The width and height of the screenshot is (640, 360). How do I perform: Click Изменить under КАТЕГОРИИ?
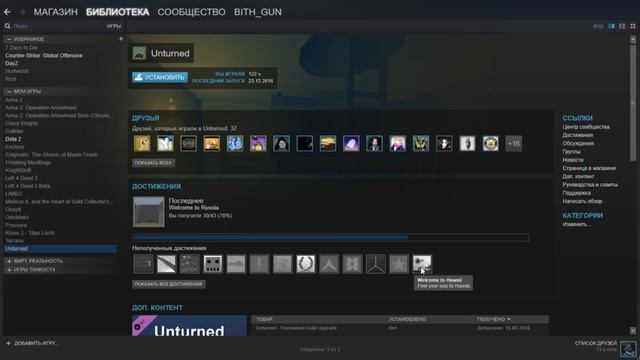click(576, 224)
